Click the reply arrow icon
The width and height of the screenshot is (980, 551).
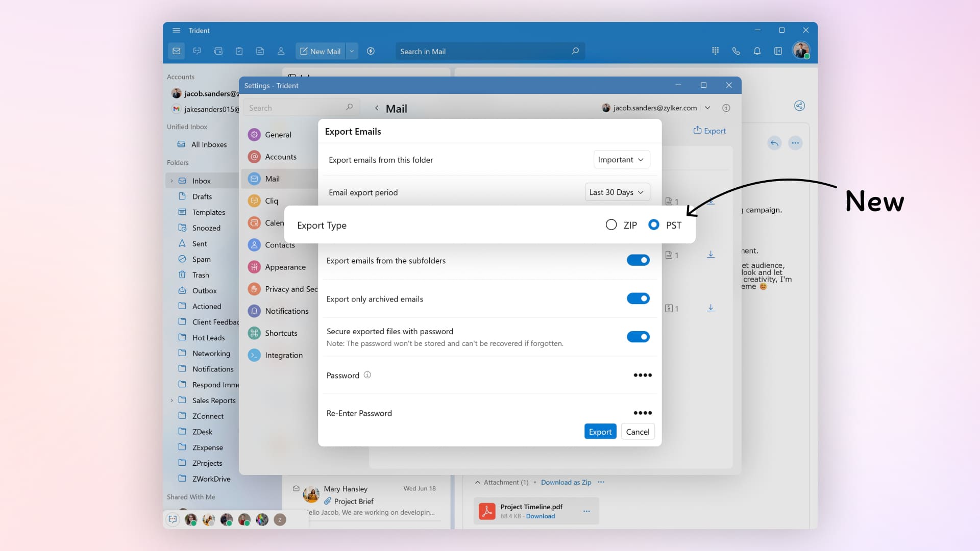tap(774, 143)
